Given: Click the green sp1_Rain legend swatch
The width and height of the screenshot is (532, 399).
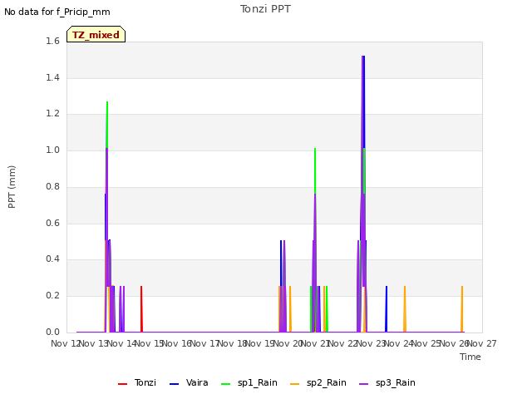Looking at the screenshot, I should tap(225, 384).
